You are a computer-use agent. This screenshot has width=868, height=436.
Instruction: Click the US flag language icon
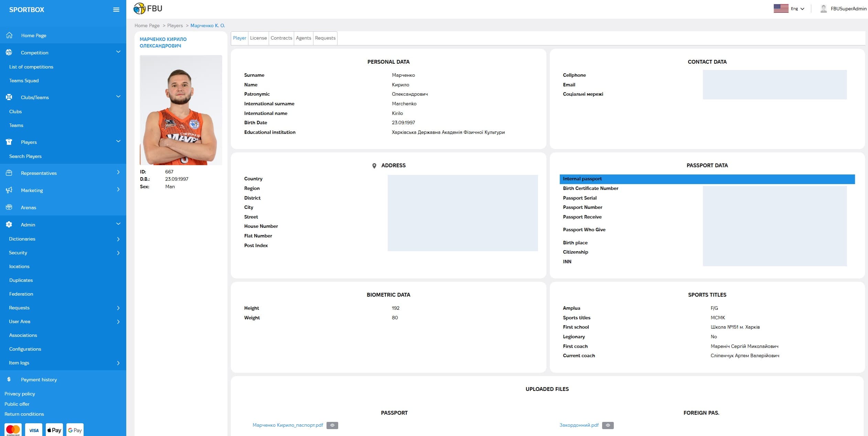781,9
